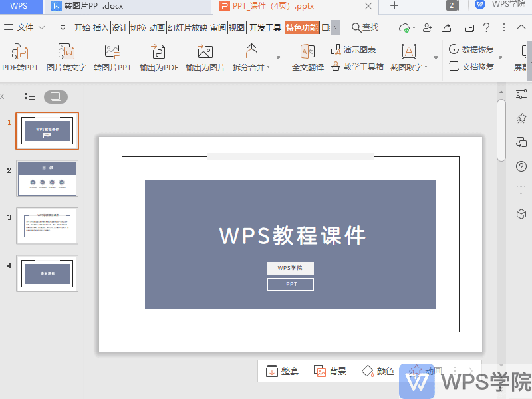Image resolution: width=532 pixels, height=399 pixels.
Task: Click the 颜色 color button
Action: point(378,371)
